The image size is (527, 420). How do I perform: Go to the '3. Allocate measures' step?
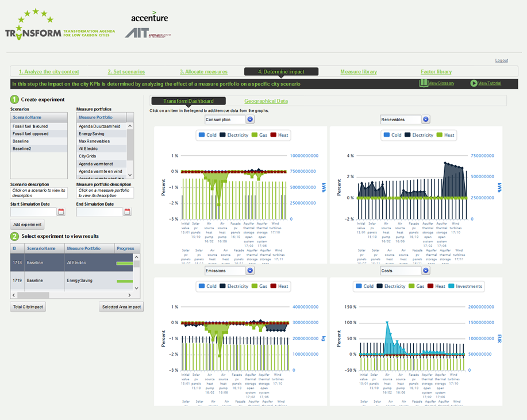pos(203,72)
